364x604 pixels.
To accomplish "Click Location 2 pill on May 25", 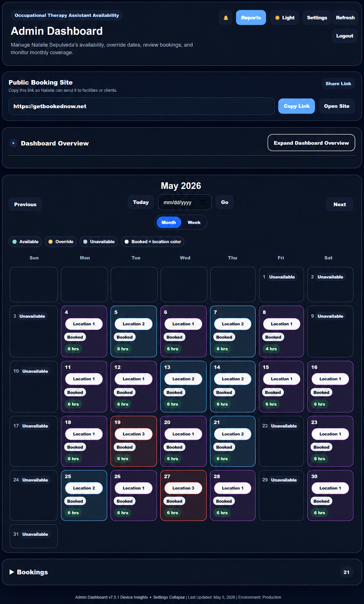I will click(84, 488).
